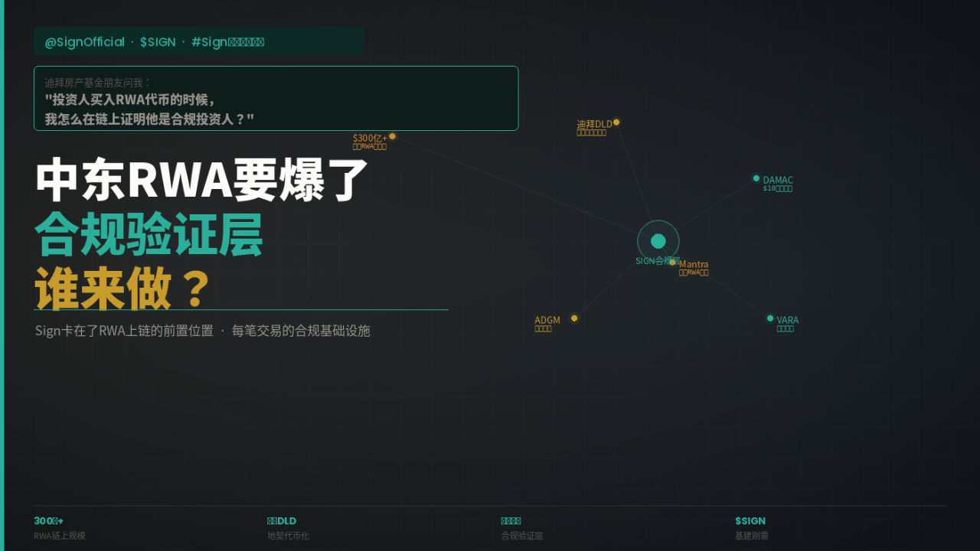Click the VARA graph node
The height and width of the screenshot is (551, 980).
coord(770,318)
